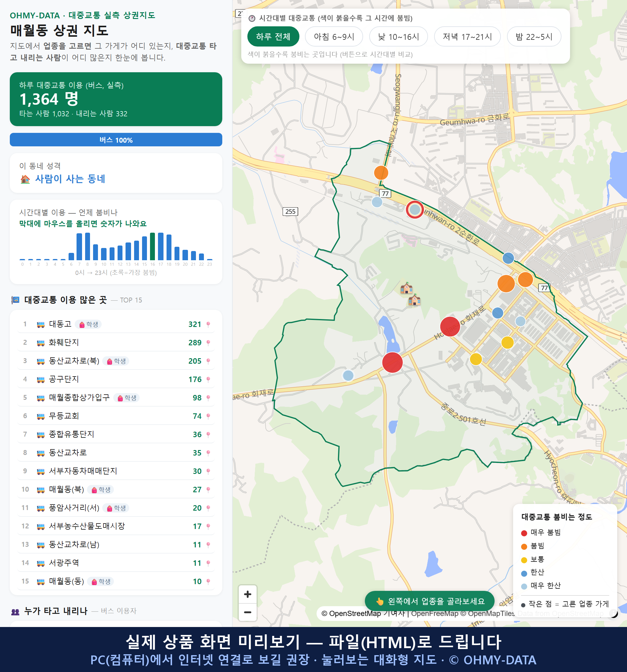This screenshot has height=672, width=627.
Task: Click the red-ringed selected stop marker on map
Action: pos(415,210)
